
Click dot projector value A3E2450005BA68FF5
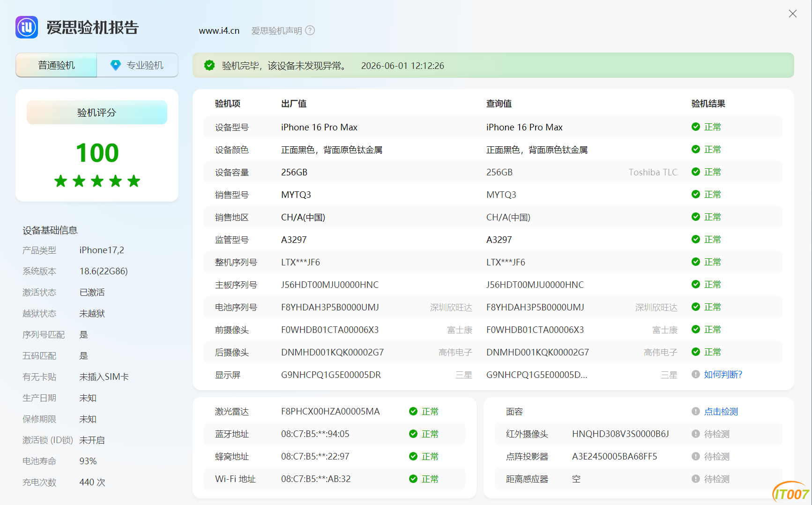[x=615, y=456]
